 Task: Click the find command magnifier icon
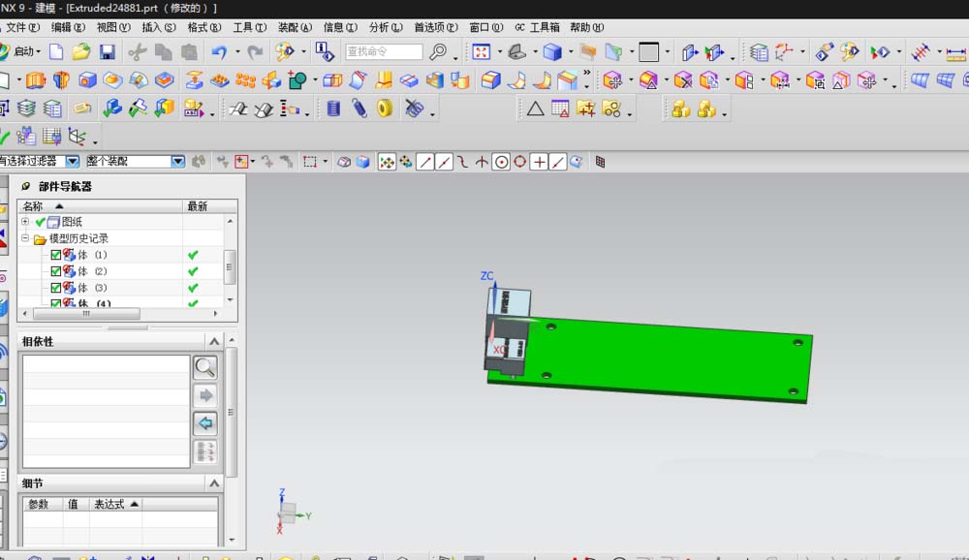click(438, 52)
